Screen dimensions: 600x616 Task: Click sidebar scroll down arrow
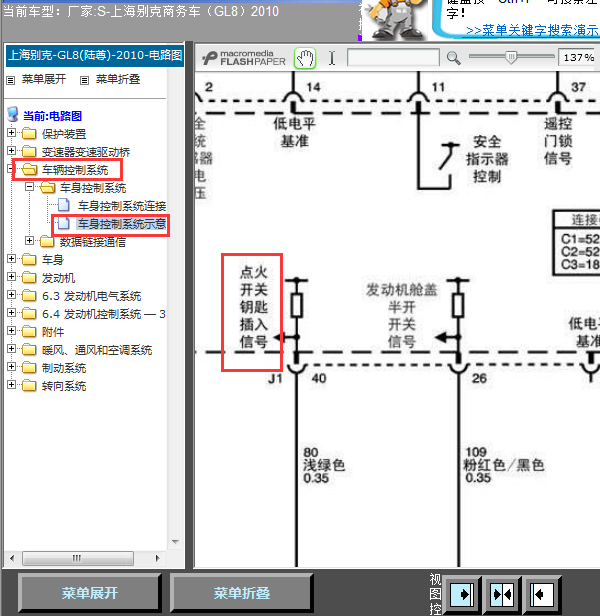coord(176,542)
